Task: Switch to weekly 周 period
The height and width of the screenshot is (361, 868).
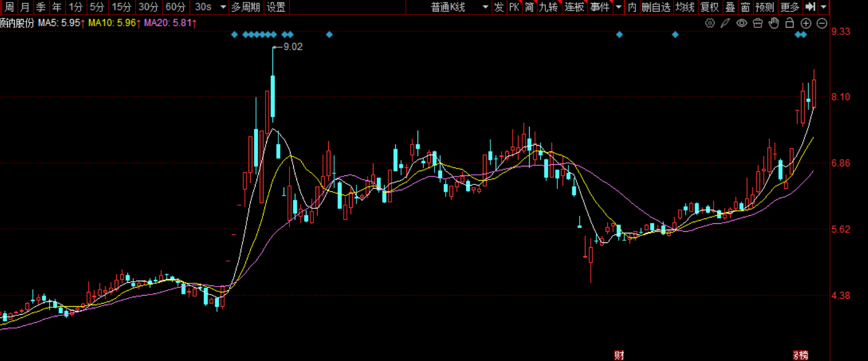Action: coord(9,7)
